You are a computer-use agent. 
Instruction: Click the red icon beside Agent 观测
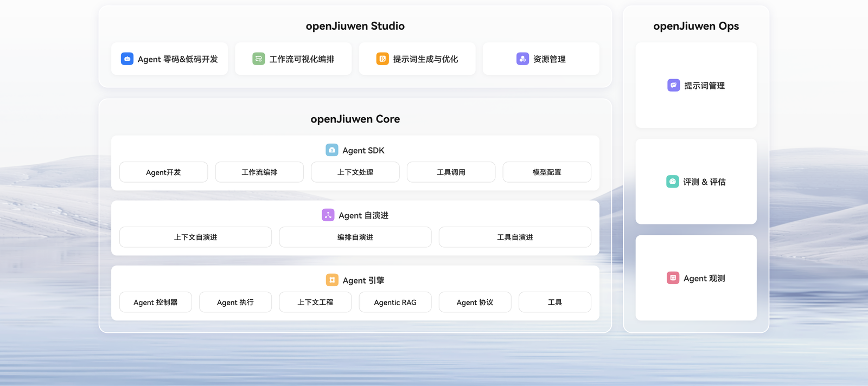tap(673, 278)
